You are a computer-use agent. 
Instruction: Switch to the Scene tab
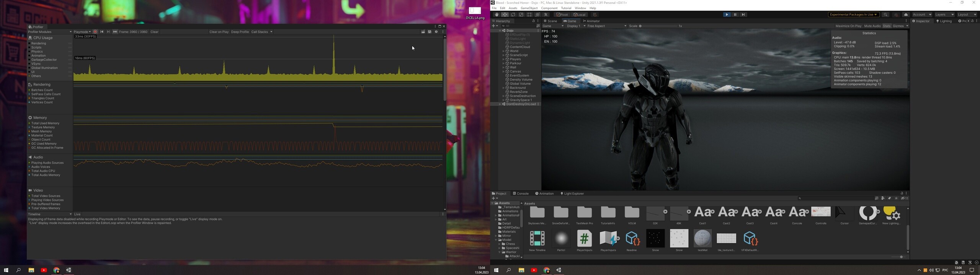[550, 21]
